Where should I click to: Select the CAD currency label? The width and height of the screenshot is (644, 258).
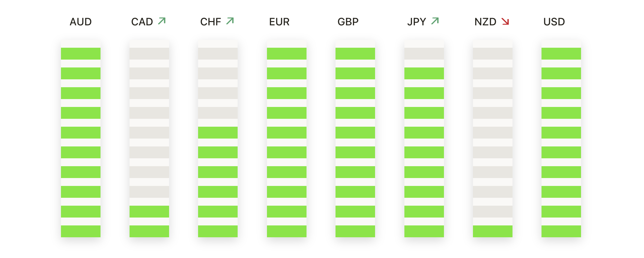click(142, 22)
